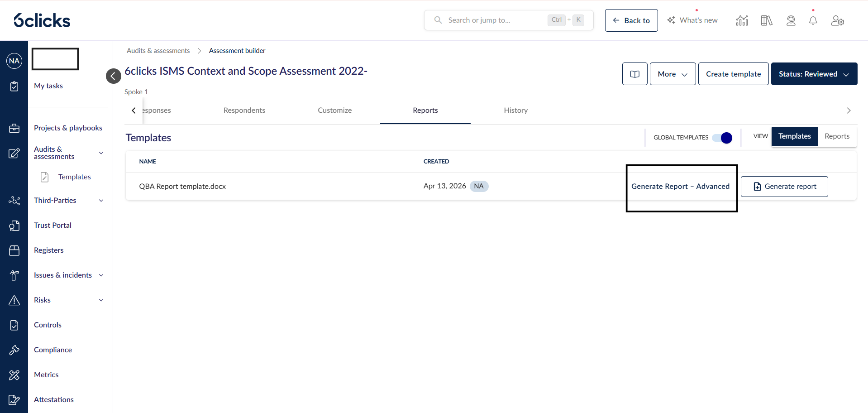This screenshot has width=868, height=413.
Task: Switch to the Respondents tab
Action: tap(244, 110)
